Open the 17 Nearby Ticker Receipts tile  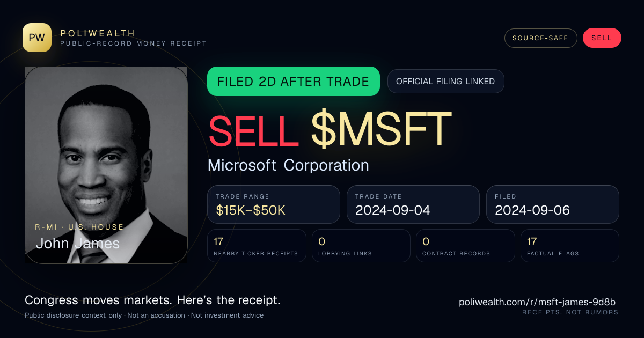[257, 246]
